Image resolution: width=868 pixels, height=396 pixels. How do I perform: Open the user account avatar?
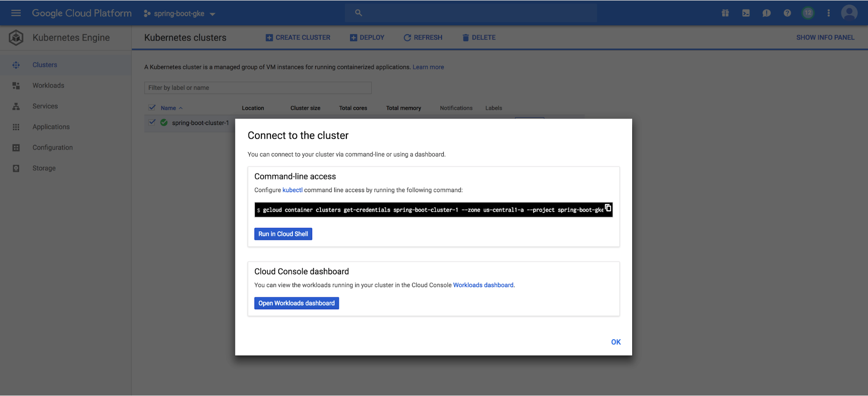click(x=849, y=13)
